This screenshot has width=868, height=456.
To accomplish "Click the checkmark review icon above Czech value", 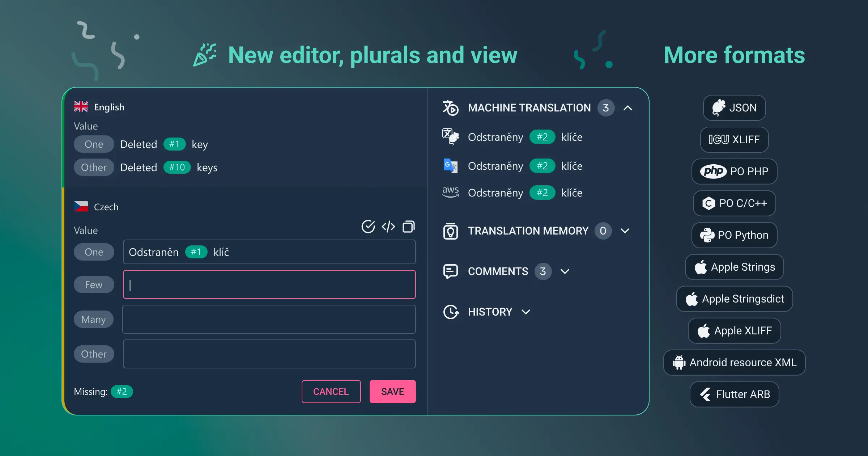I will [368, 227].
